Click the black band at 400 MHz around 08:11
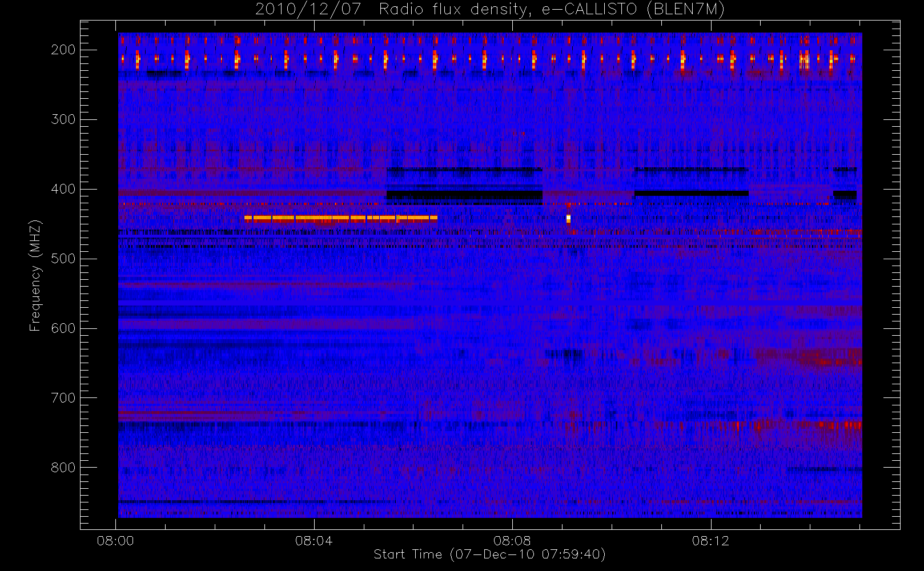 pyautogui.click(x=692, y=194)
